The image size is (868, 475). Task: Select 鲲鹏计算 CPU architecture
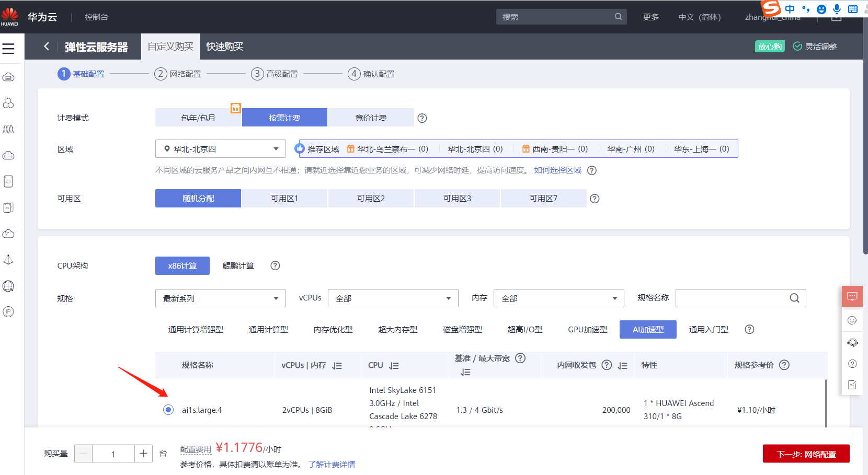[x=238, y=265]
